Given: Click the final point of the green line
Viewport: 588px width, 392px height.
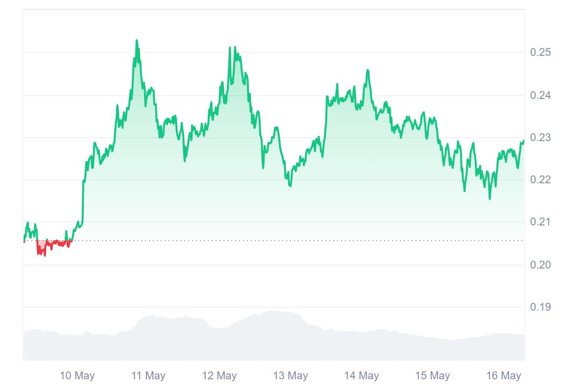Looking at the screenshot, I should pyautogui.click(x=523, y=141).
